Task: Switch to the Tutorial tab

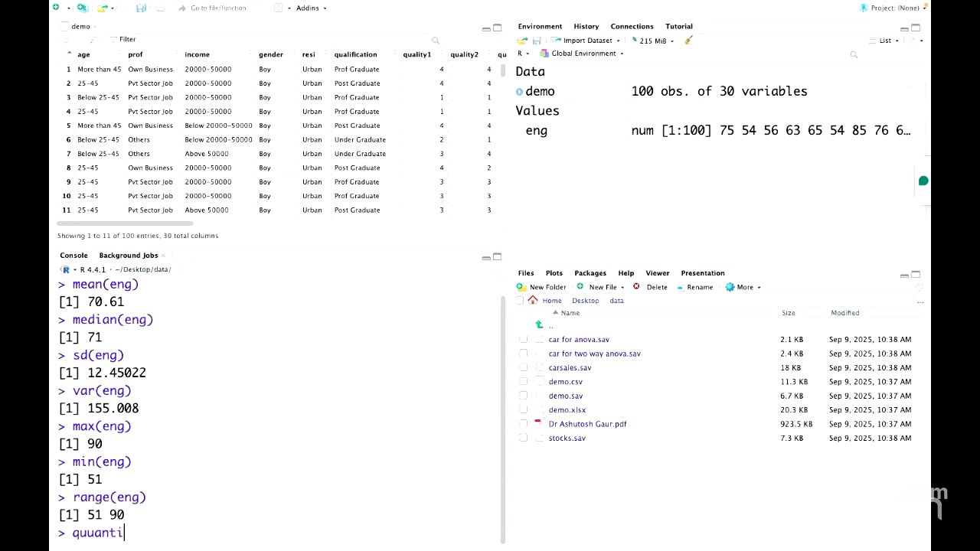Action: pyautogui.click(x=679, y=26)
